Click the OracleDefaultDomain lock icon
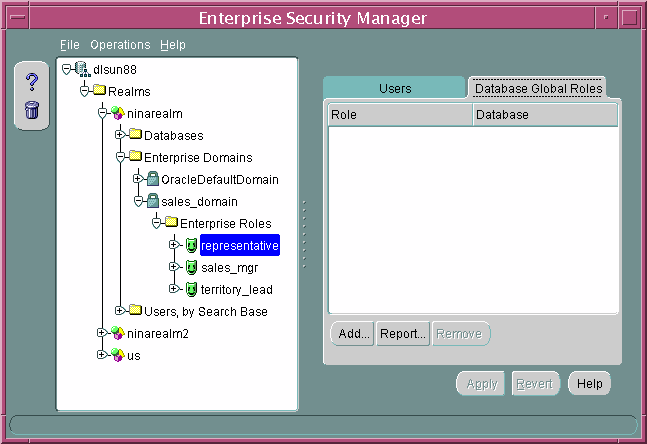 pyautogui.click(x=152, y=179)
